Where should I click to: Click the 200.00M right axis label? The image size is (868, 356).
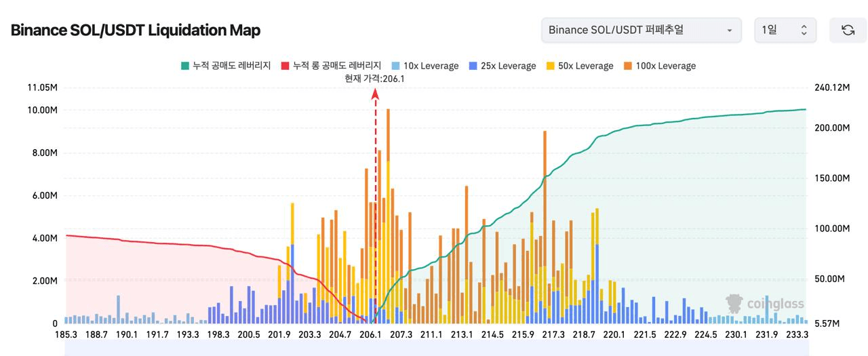pos(831,127)
